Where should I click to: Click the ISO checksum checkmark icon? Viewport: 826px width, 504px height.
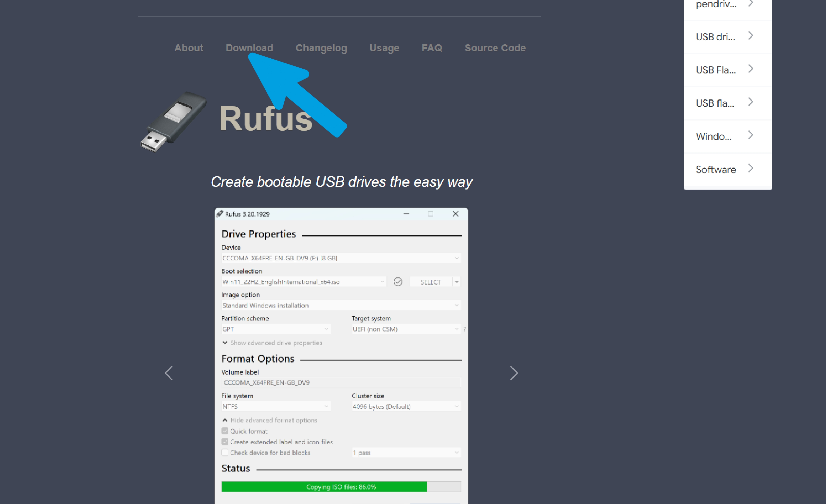[398, 282]
